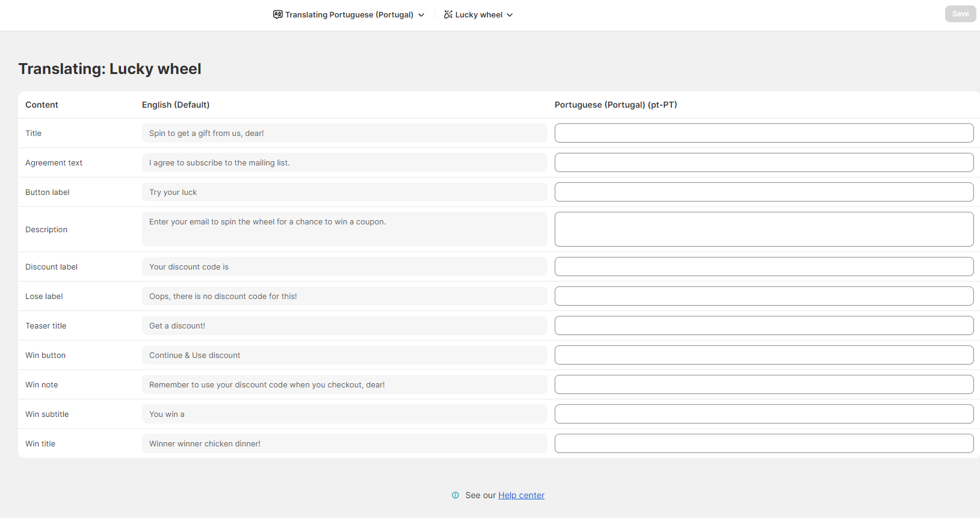Click the Save button
Screen dimensions: 980x518
(960, 14)
